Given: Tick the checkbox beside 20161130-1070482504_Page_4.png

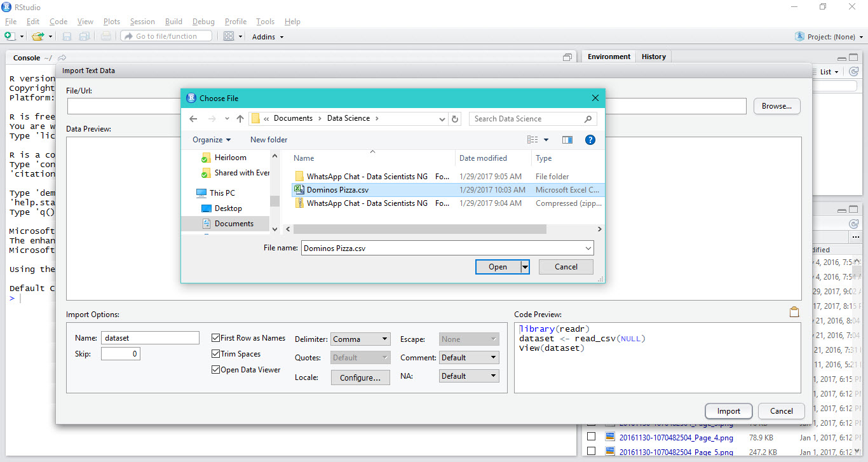Looking at the screenshot, I should pyautogui.click(x=592, y=437).
